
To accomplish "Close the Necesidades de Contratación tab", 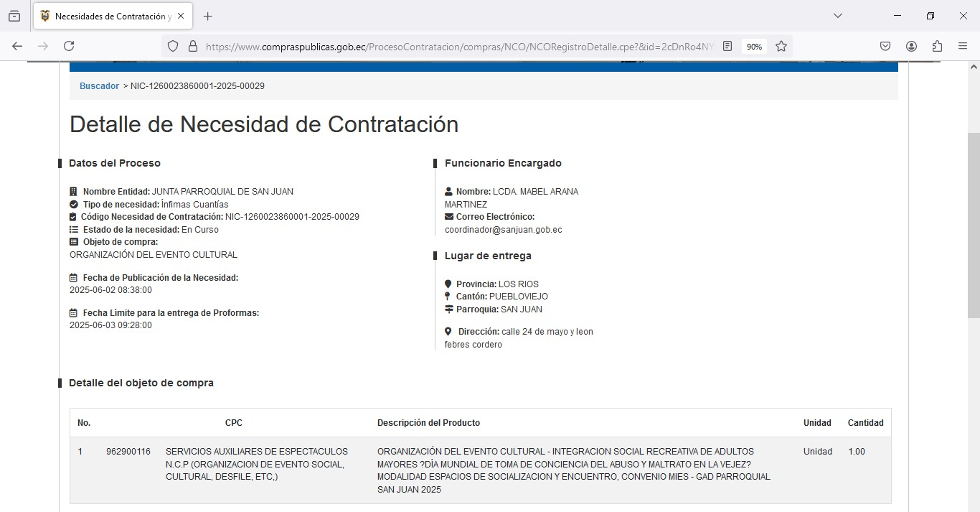I will pos(180,16).
